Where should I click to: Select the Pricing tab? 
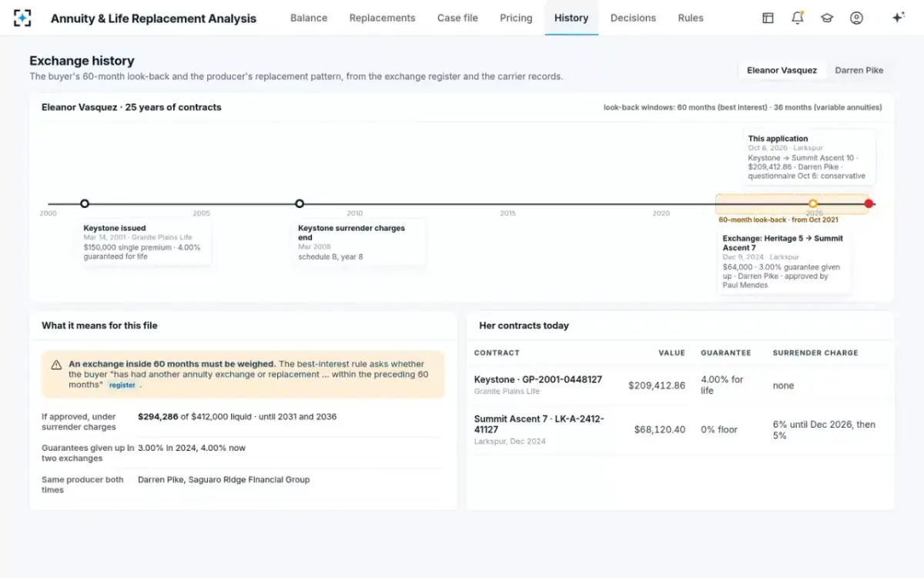click(516, 18)
